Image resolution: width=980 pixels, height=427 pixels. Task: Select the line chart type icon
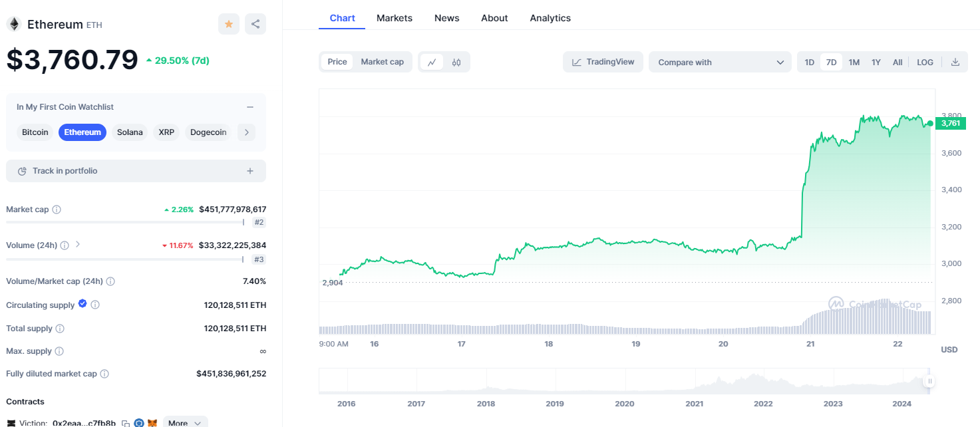tap(432, 63)
